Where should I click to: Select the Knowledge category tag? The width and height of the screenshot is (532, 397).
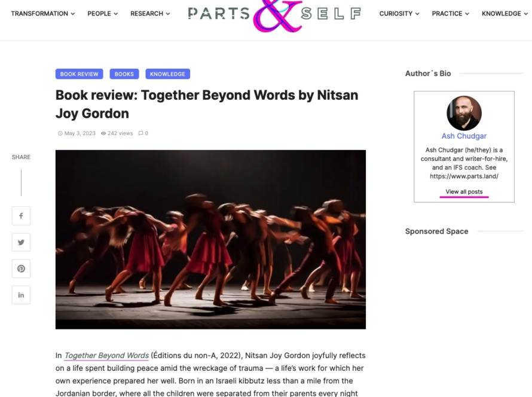coord(167,74)
